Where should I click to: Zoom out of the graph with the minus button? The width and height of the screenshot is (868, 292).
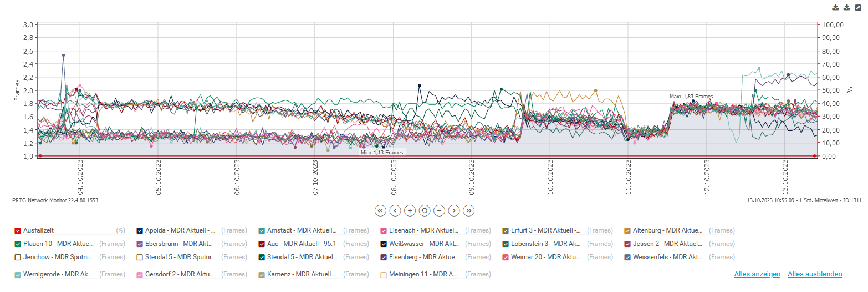tap(439, 210)
